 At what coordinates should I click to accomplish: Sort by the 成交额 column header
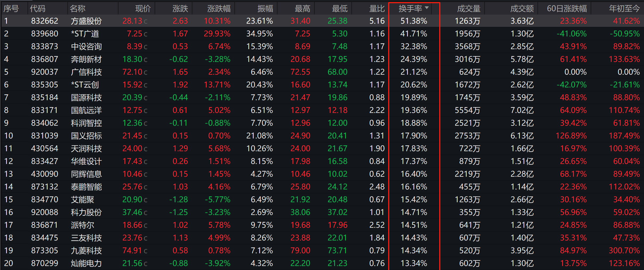pos(522,9)
